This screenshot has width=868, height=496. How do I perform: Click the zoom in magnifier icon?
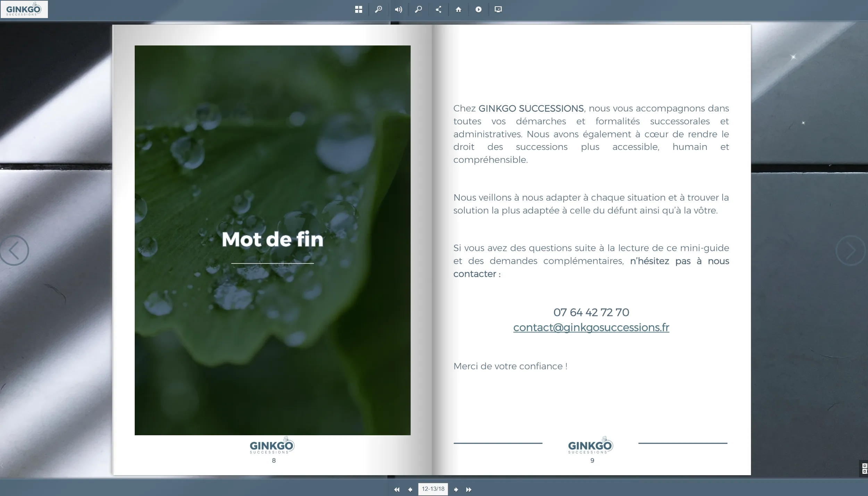click(x=378, y=9)
